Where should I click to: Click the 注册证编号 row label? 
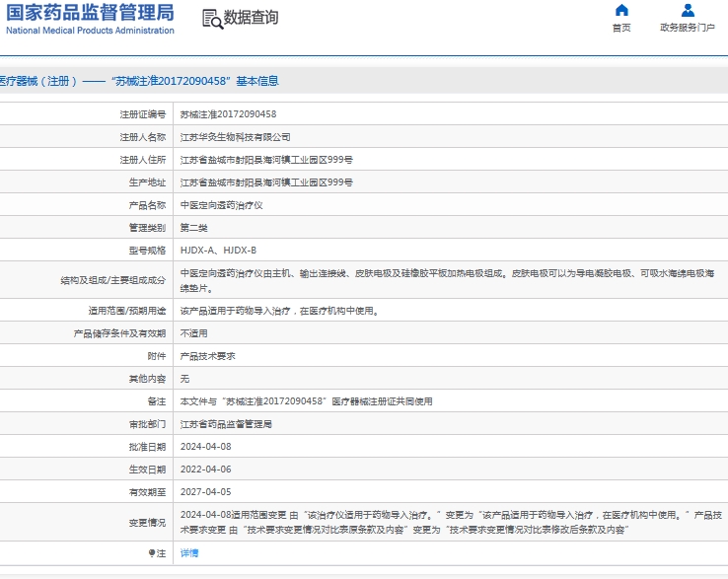142,114
